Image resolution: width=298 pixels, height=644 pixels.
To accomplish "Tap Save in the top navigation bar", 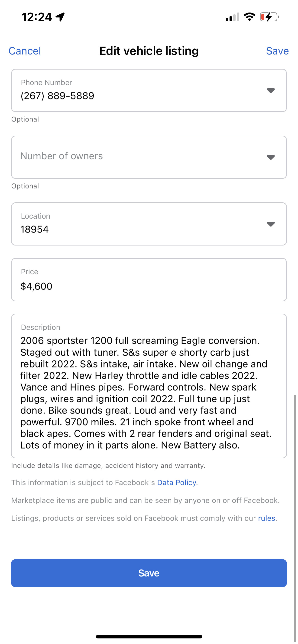I will click(x=277, y=51).
